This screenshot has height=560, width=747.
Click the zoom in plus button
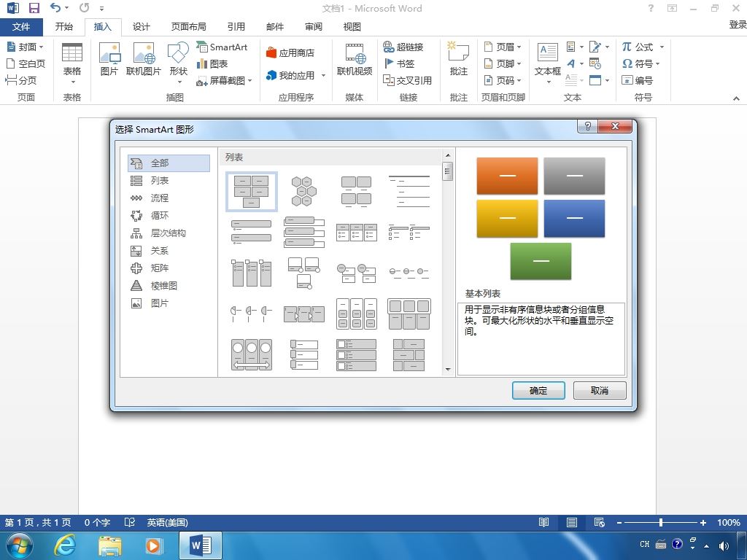click(x=703, y=522)
